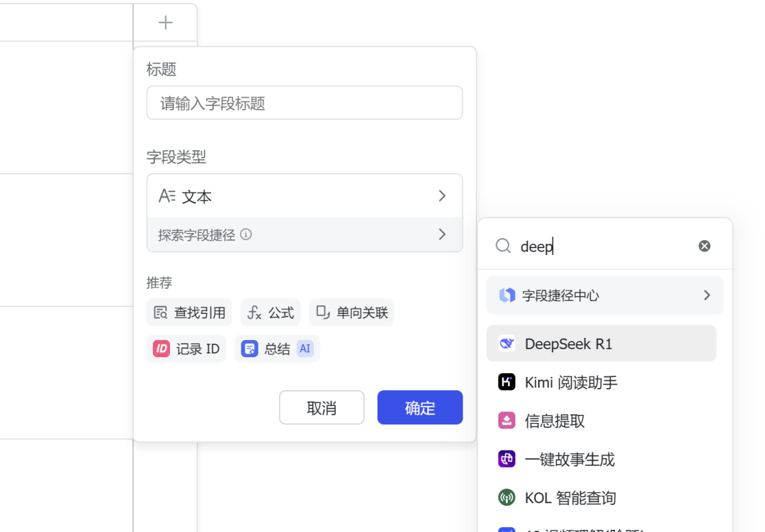The image size is (765, 532).
Task: Expand 探索字段捷径 row
Action: coord(305,234)
